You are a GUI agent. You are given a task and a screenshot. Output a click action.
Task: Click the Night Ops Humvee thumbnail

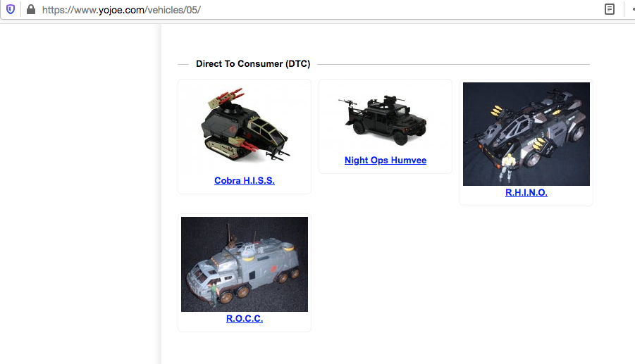[385, 118]
